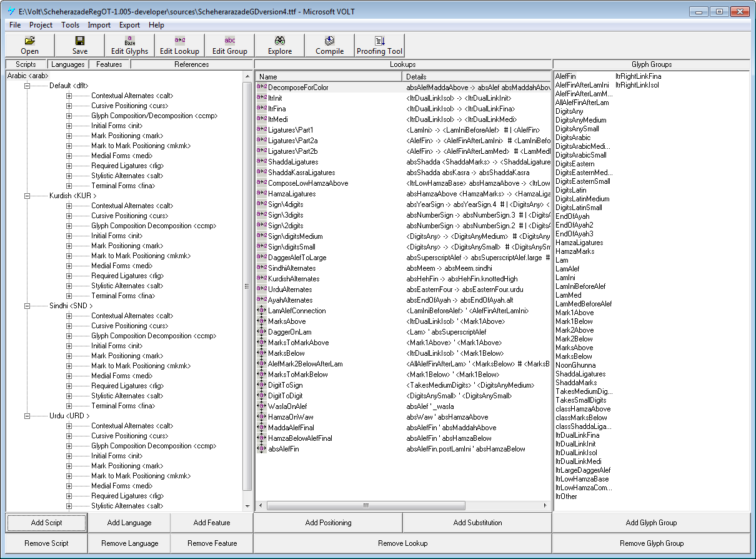Image resolution: width=756 pixels, height=559 pixels.
Task: Click the Explore binoculars tool
Action: [x=279, y=45]
